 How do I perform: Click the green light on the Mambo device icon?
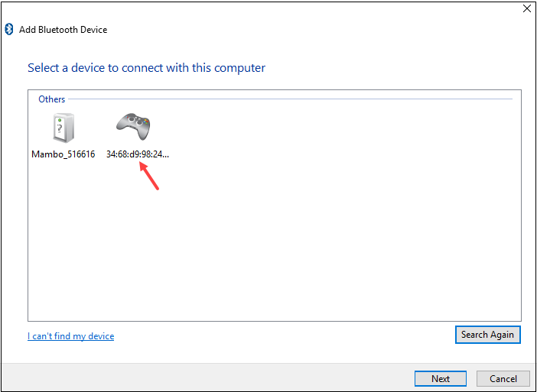(58, 118)
